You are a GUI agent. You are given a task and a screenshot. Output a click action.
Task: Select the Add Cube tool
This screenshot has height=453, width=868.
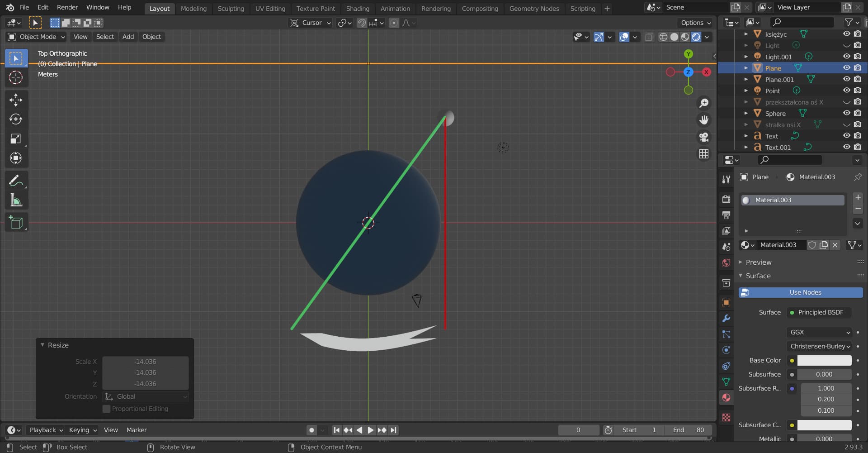tap(16, 222)
